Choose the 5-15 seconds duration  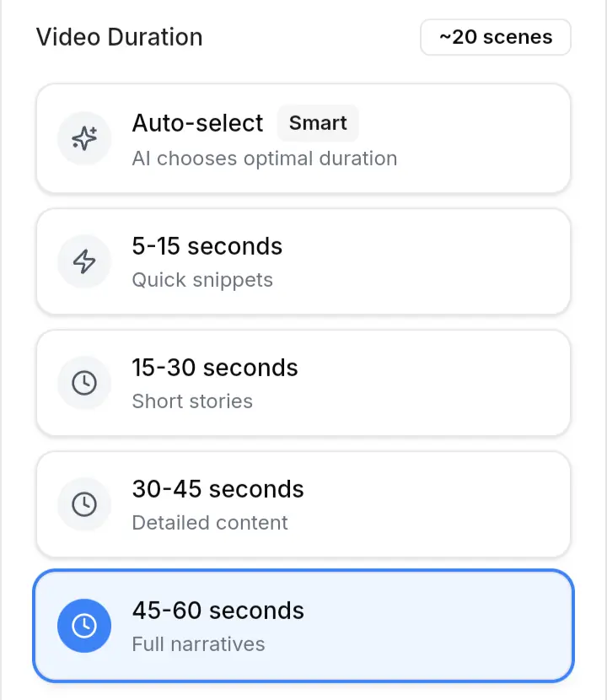[x=303, y=261]
